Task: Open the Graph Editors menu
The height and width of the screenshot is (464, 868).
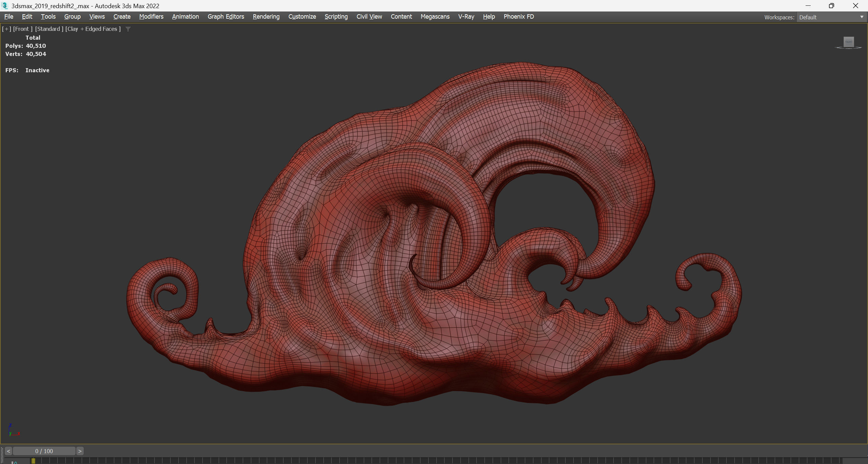Action: tap(226, 17)
